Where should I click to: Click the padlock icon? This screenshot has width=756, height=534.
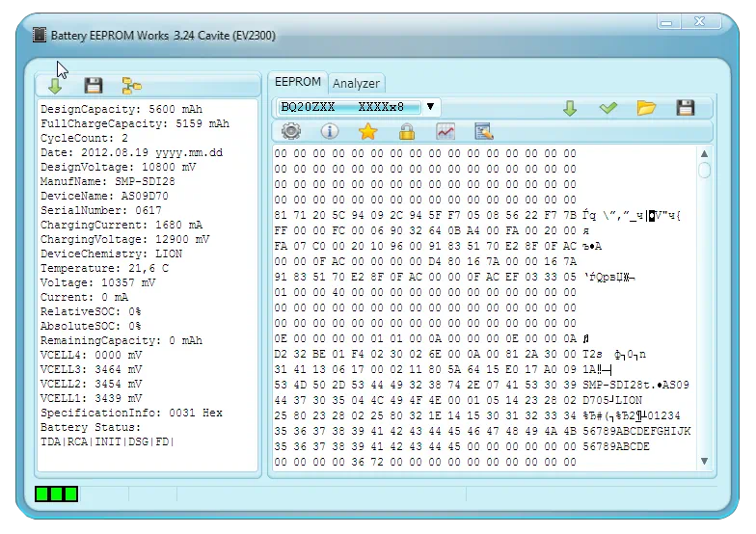(x=406, y=132)
